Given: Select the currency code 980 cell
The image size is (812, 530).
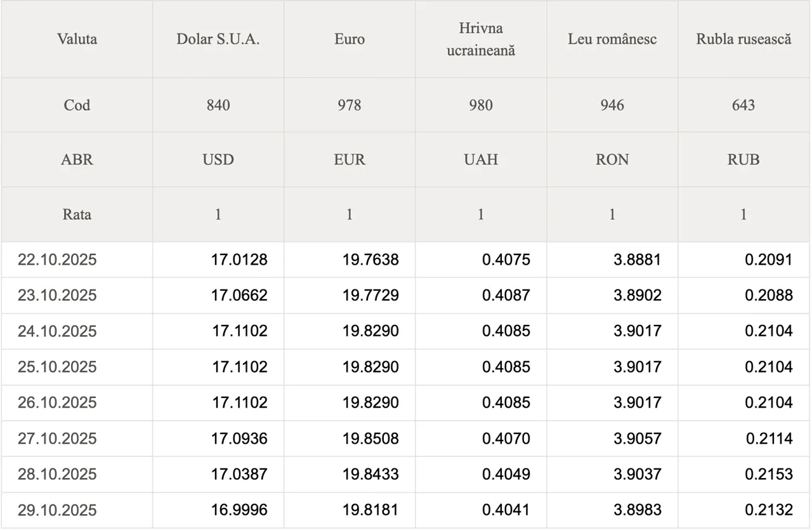Looking at the screenshot, I should (481, 105).
